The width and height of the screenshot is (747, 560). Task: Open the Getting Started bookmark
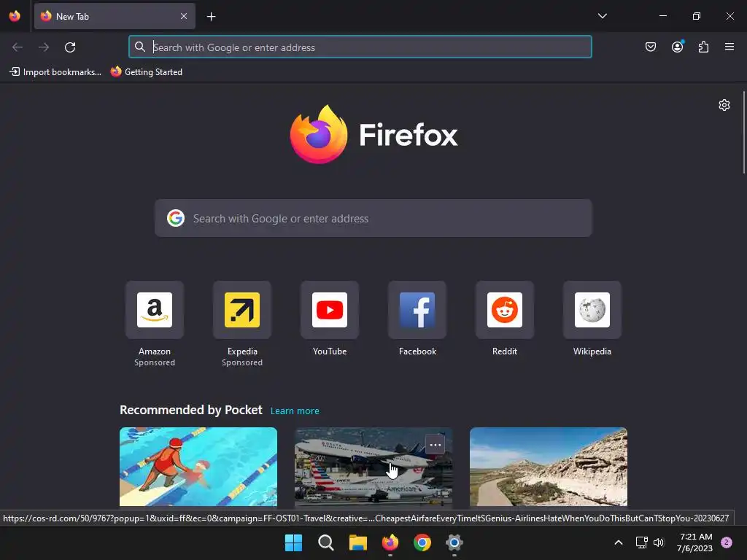tap(147, 72)
